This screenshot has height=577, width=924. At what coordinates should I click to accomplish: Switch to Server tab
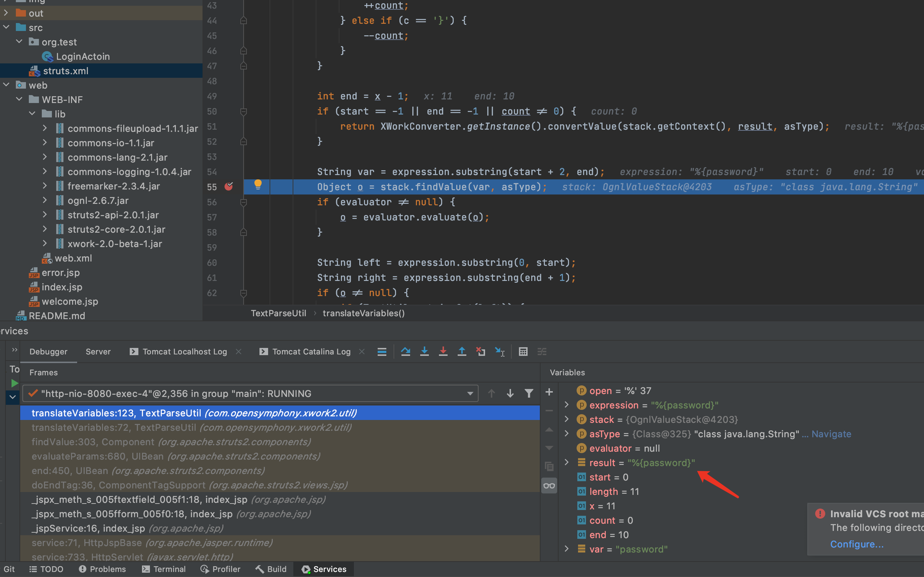click(98, 352)
